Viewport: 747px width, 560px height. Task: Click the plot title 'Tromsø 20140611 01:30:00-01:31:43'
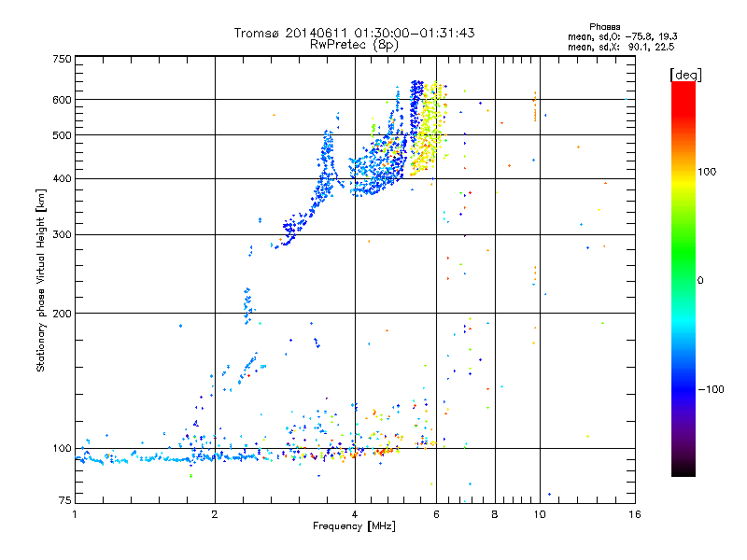coord(355,33)
